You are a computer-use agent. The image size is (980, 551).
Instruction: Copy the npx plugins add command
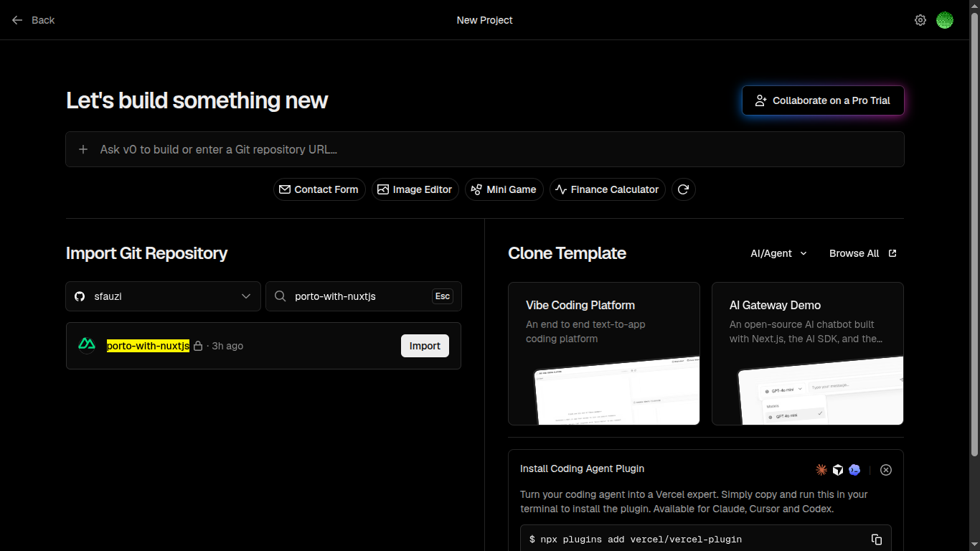(x=877, y=539)
